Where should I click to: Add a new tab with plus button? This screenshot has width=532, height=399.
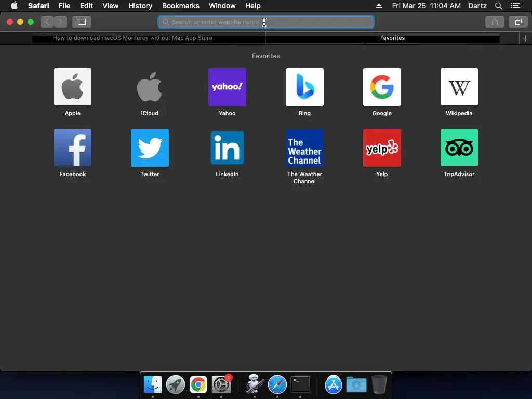click(x=525, y=38)
